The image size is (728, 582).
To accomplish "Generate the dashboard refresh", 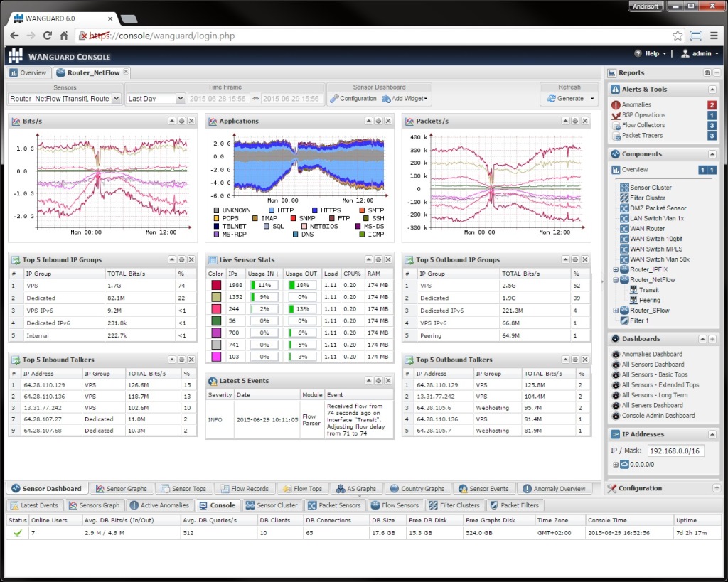I will point(565,98).
